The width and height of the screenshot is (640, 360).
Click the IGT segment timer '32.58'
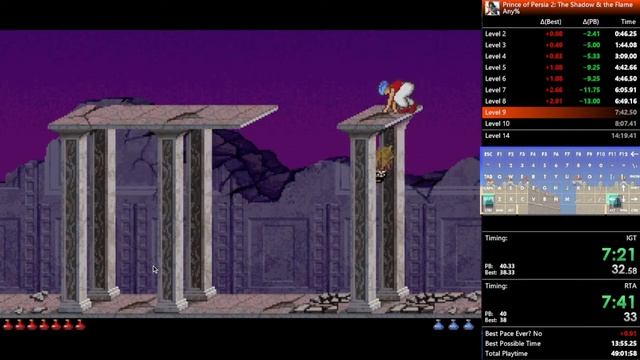tap(624, 270)
